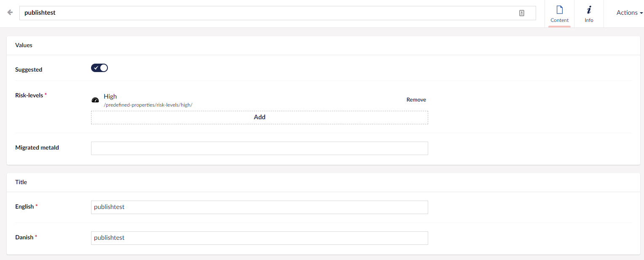Focus the Migrated metaId text box

[259, 148]
